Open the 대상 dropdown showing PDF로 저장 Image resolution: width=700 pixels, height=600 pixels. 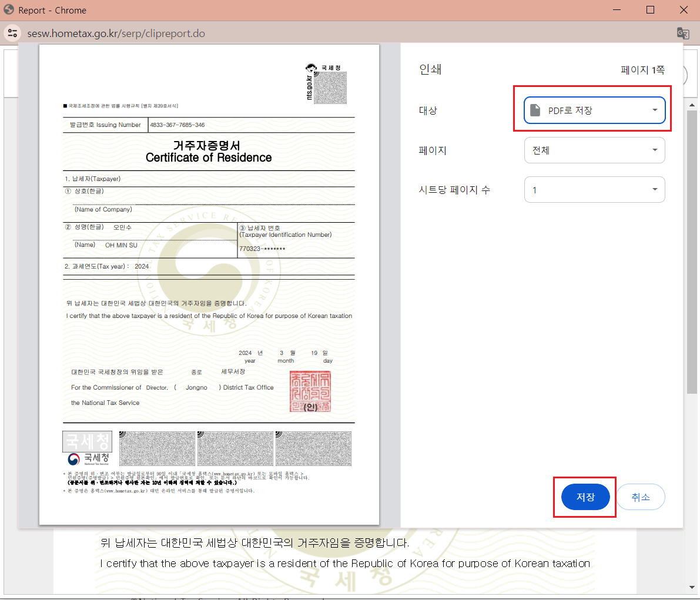(594, 110)
